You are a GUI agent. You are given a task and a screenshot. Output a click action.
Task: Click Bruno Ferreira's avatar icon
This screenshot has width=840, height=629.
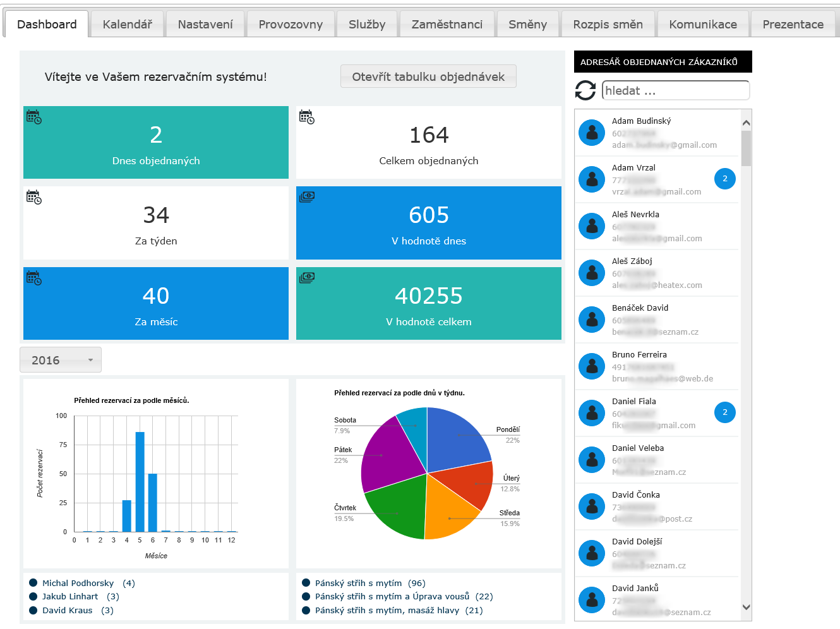click(592, 366)
